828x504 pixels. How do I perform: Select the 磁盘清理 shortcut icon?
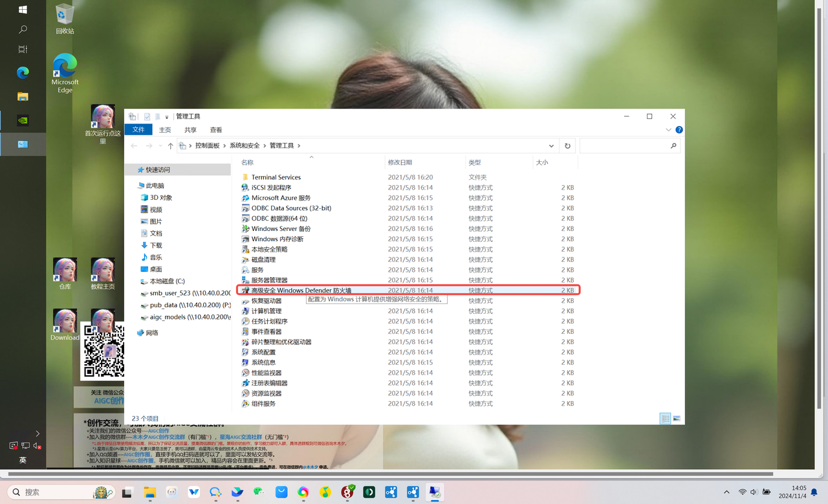(x=245, y=259)
